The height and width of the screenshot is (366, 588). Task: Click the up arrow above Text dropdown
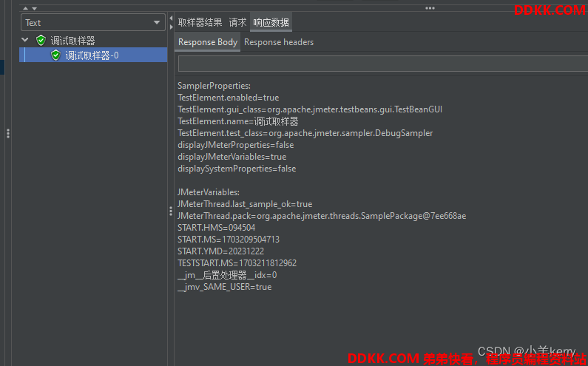[x=25, y=8]
